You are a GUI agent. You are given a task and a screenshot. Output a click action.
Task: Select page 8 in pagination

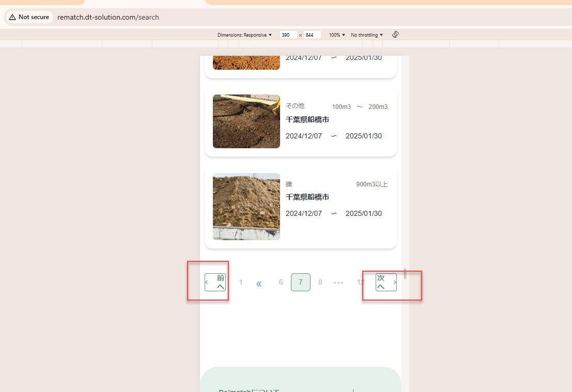coord(320,282)
